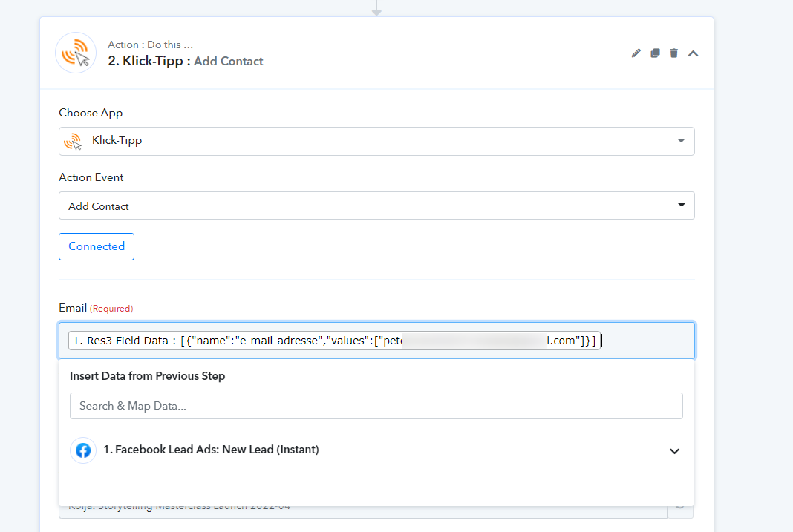Delete the Klick-Tipp action with trash icon

click(673, 53)
